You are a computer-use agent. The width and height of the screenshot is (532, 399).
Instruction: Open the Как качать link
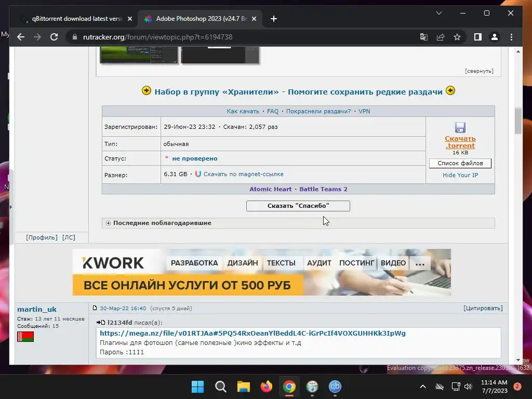[243, 111]
